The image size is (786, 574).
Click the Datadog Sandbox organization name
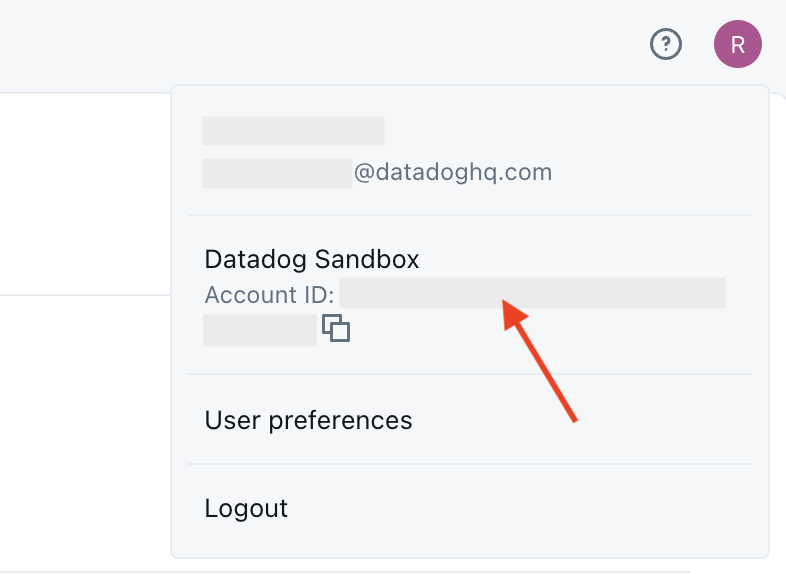coord(312,259)
